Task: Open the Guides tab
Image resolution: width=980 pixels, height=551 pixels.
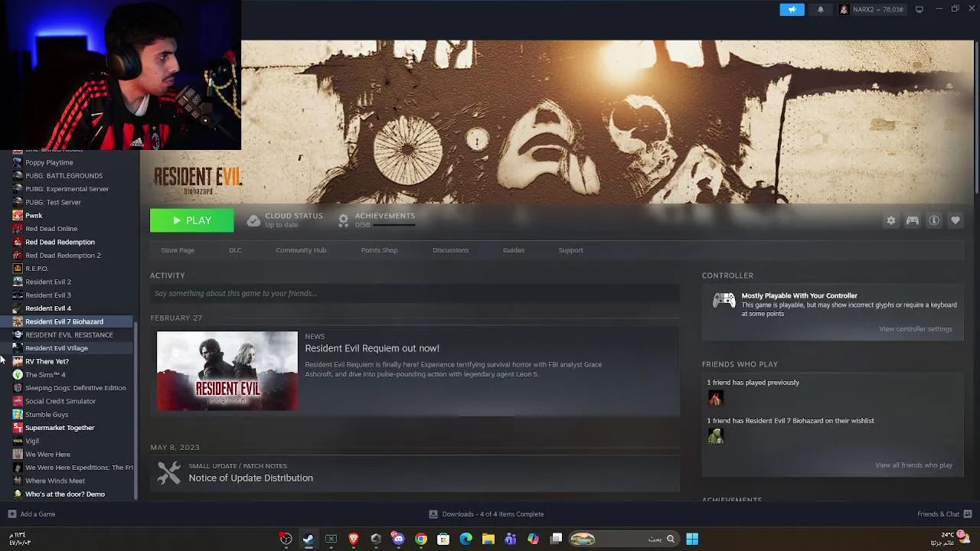Action: pos(514,250)
